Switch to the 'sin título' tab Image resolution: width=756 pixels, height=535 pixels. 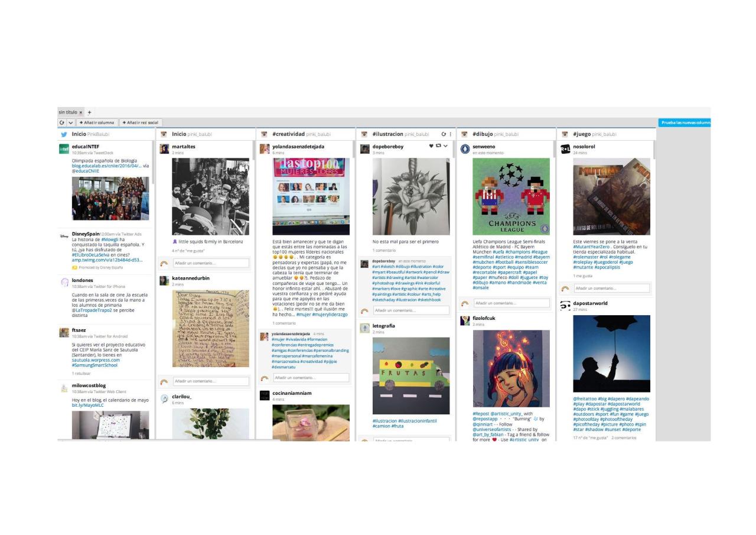click(x=67, y=112)
